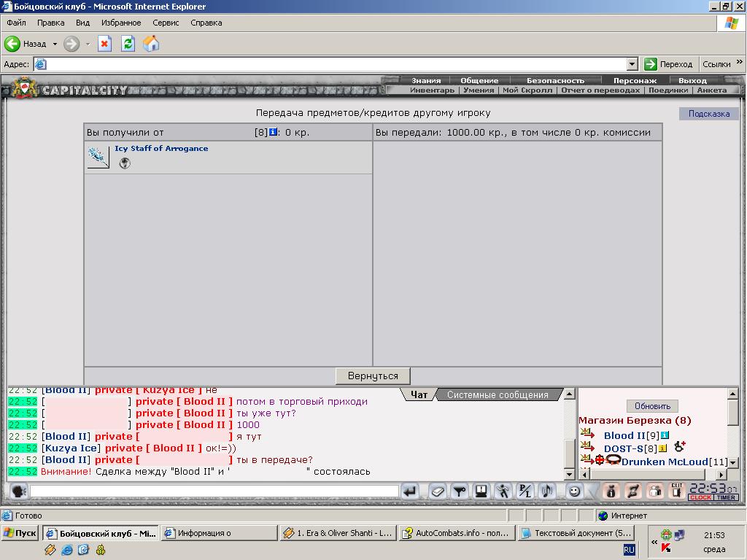This screenshot has height=560, width=747.
Task: Open the Знания game menu
Action: pyautogui.click(x=426, y=80)
